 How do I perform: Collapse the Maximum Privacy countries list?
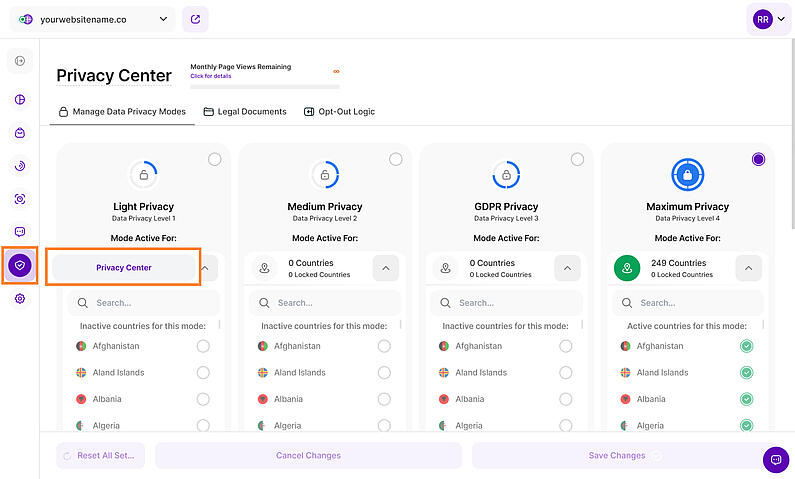748,268
